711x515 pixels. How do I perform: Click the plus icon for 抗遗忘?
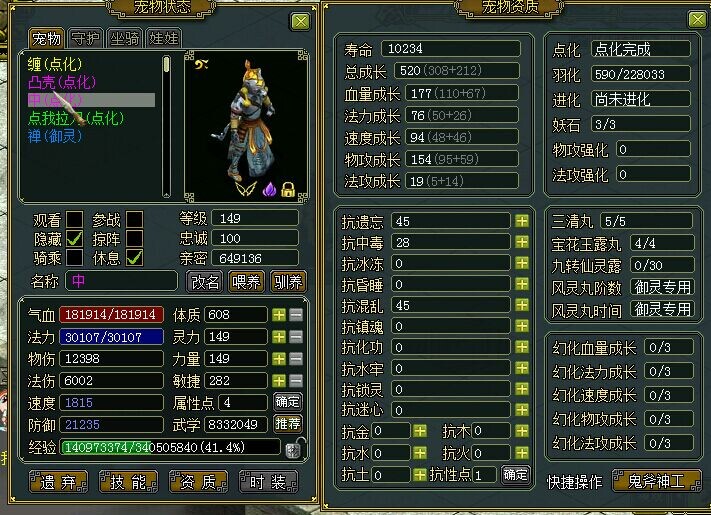pos(522,221)
